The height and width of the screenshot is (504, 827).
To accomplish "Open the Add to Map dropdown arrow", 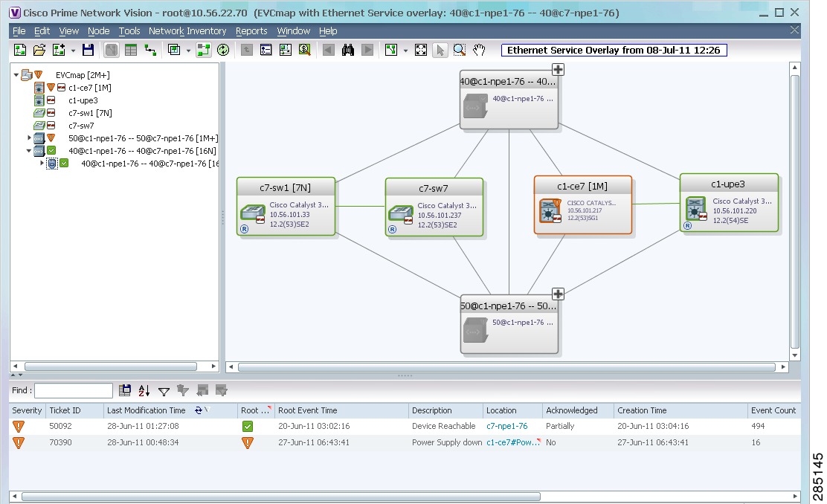I will (x=73, y=51).
